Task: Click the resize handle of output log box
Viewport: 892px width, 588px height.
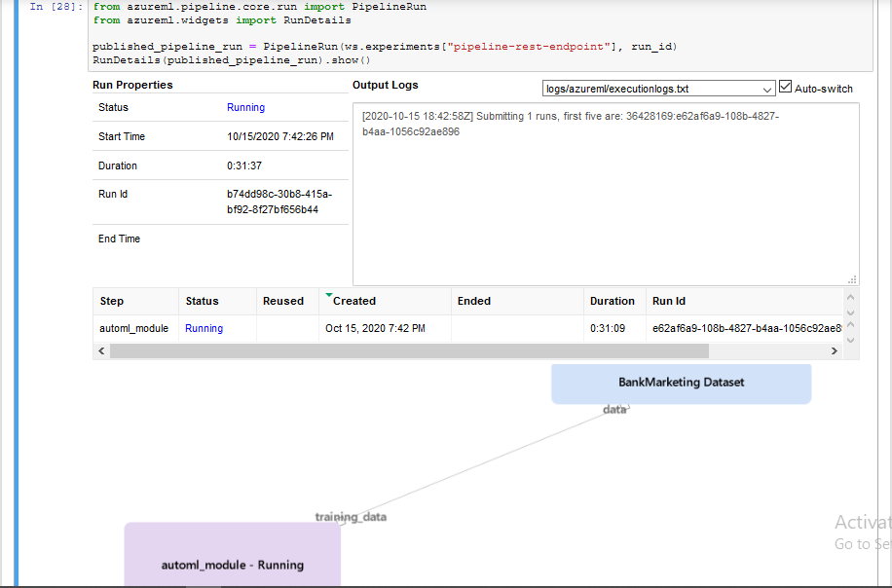Action: point(852,279)
